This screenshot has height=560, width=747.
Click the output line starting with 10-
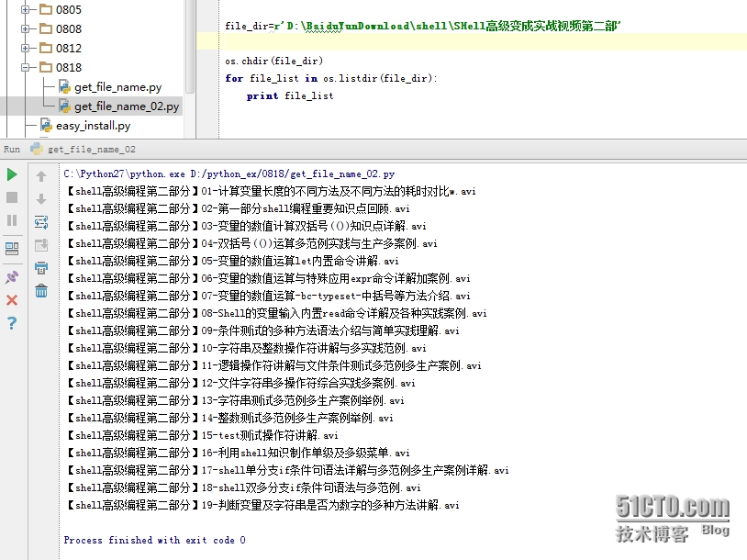point(245,348)
